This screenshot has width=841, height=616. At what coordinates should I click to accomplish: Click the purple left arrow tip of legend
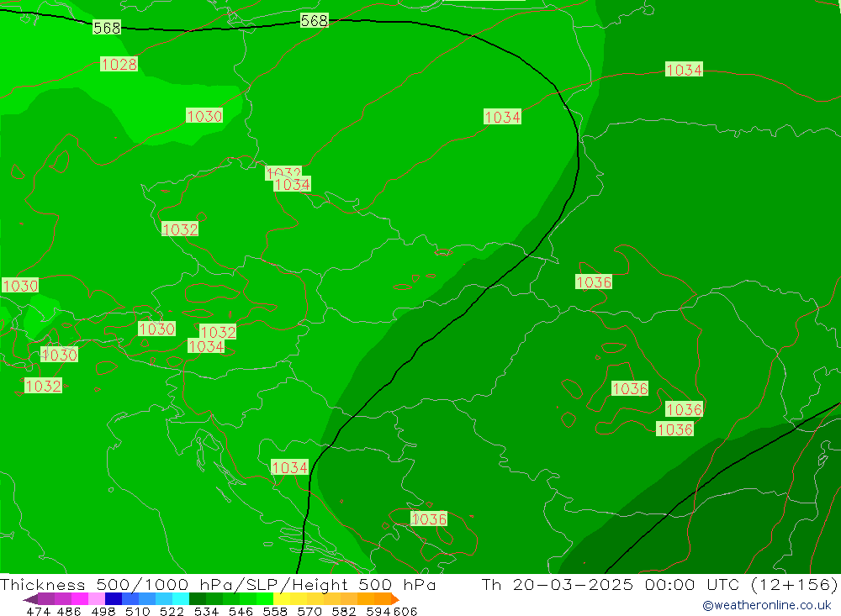[x=30, y=599]
